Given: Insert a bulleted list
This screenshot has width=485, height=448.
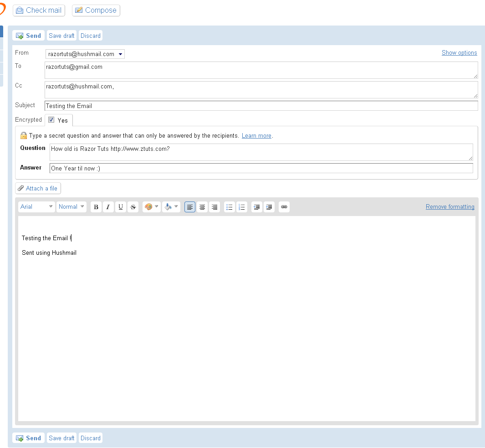Looking at the screenshot, I should coord(229,207).
